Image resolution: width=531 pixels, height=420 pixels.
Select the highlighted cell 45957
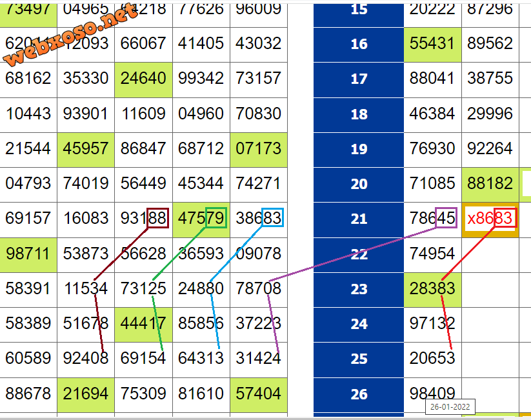coord(86,148)
